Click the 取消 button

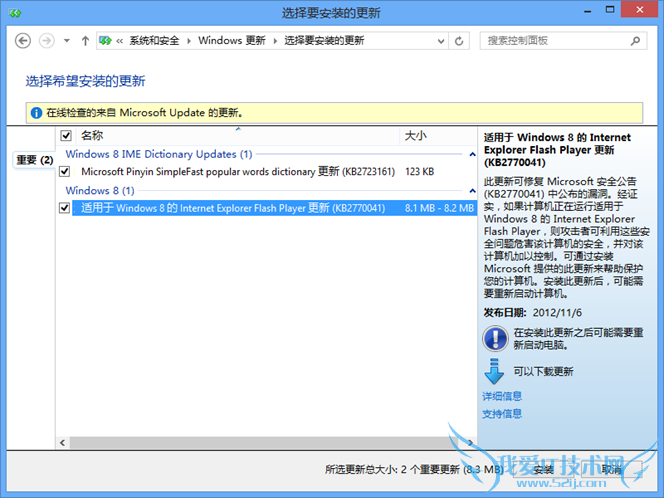(x=611, y=469)
